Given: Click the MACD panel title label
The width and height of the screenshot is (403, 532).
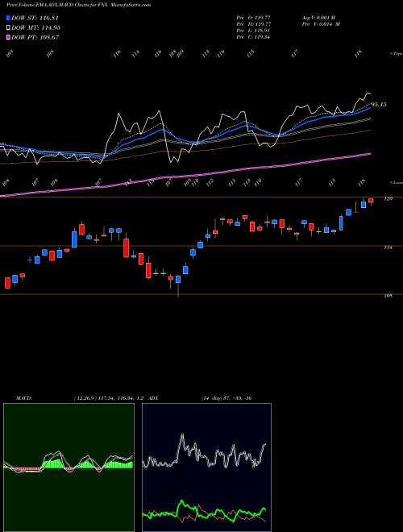Looking at the screenshot, I should [x=24, y=398].
